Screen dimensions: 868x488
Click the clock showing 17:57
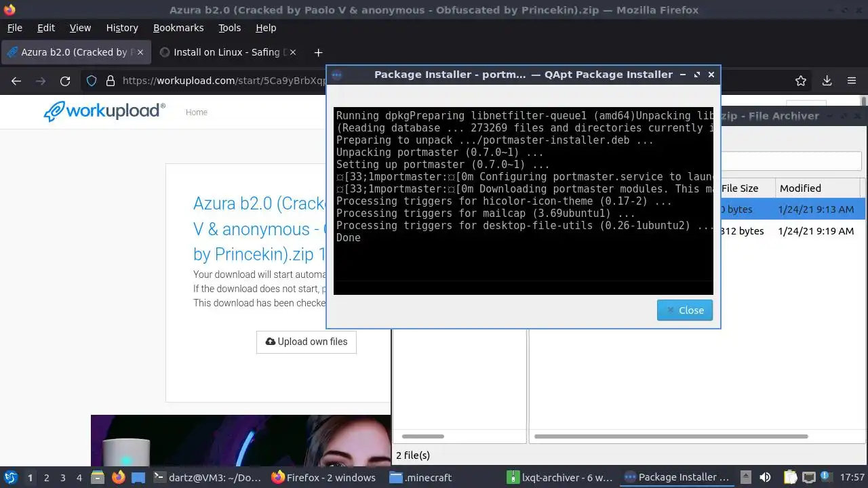pyautogui.click(x=852, y=477)
